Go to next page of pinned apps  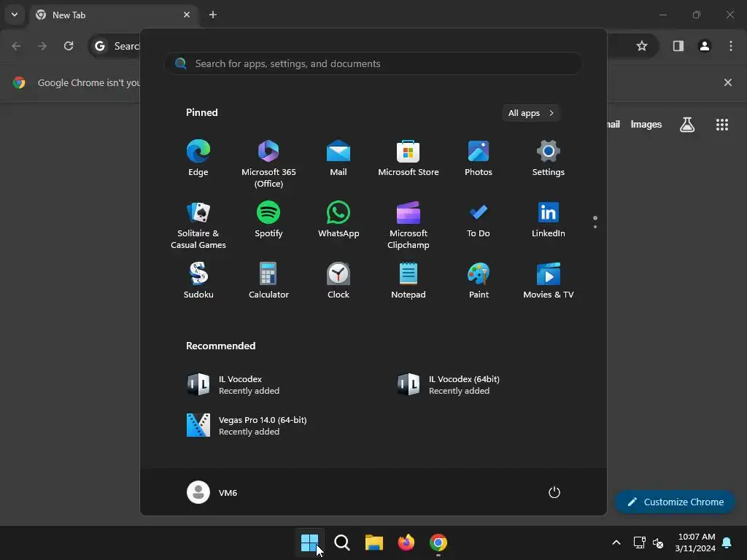pyautogui.click(x=595, y=226)
